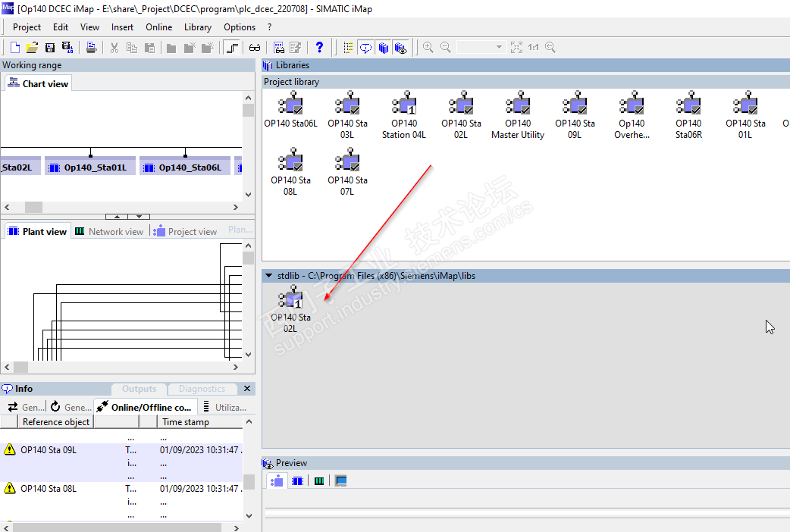Zoom in using the magnifier plus icon

point(428,47)
